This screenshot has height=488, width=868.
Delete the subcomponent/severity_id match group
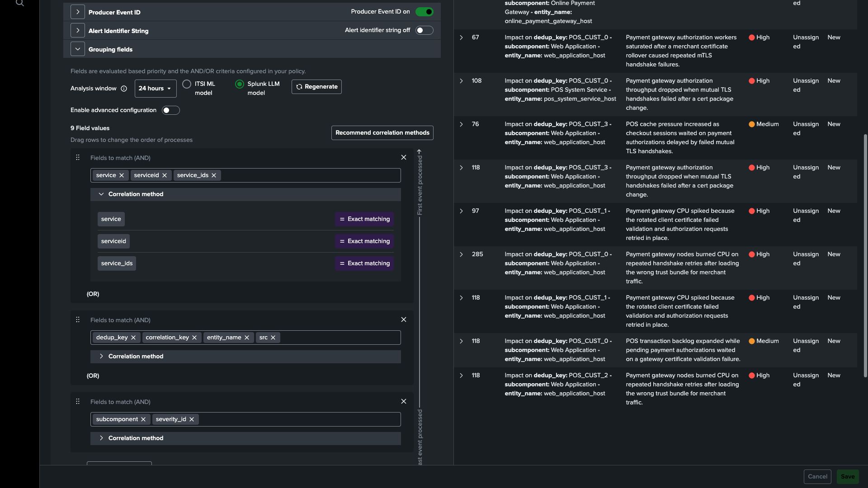tap(404, 401)
